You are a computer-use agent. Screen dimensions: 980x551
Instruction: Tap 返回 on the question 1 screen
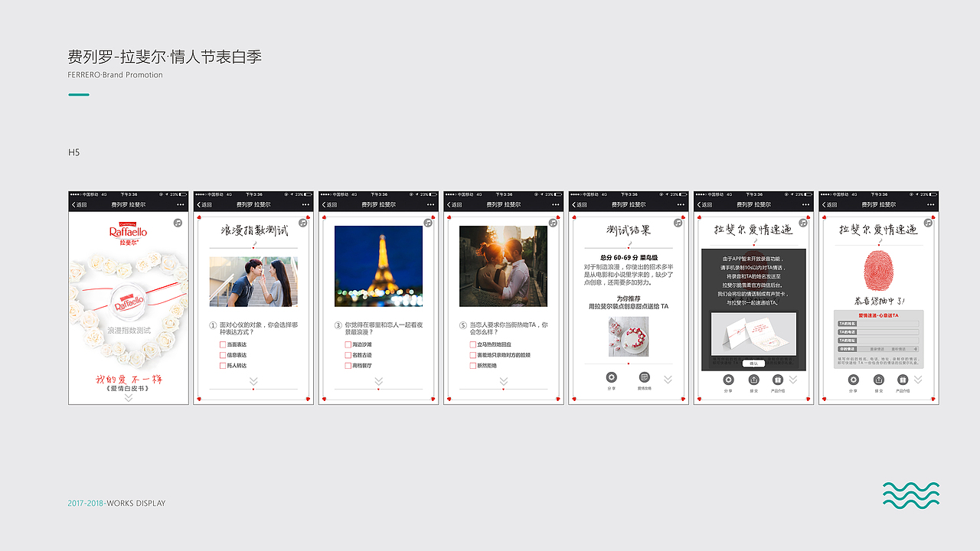tap(204, 205)
